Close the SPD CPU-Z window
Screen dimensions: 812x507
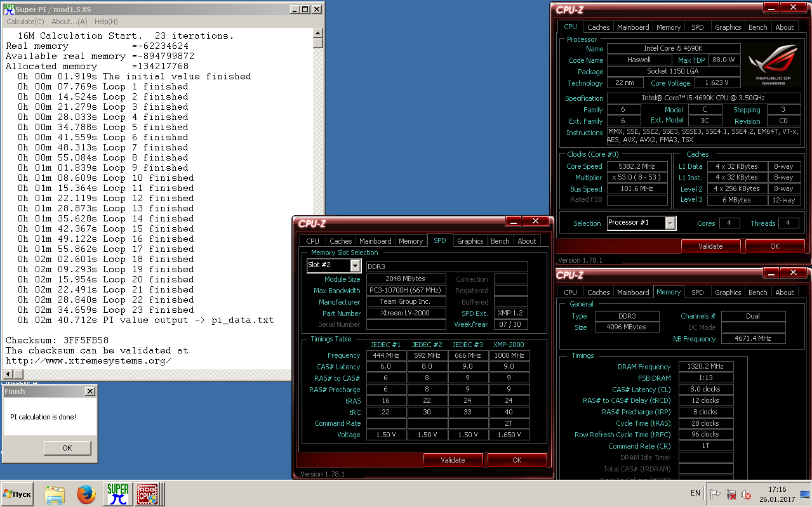pyautogui.click(x=536, y=221)
